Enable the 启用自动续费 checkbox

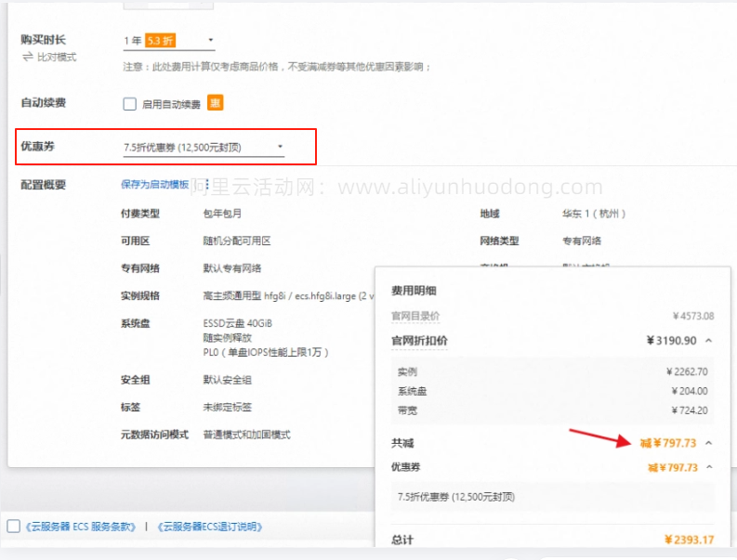(130, 104)
